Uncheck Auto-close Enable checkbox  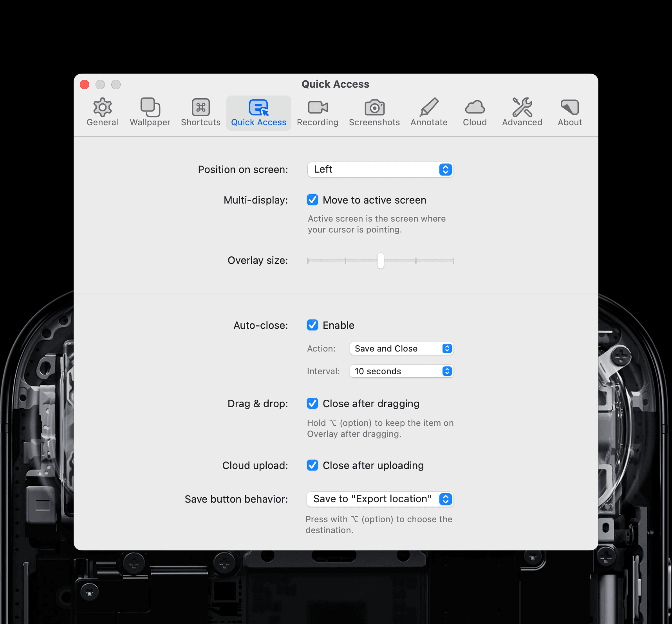coord(313,325)
